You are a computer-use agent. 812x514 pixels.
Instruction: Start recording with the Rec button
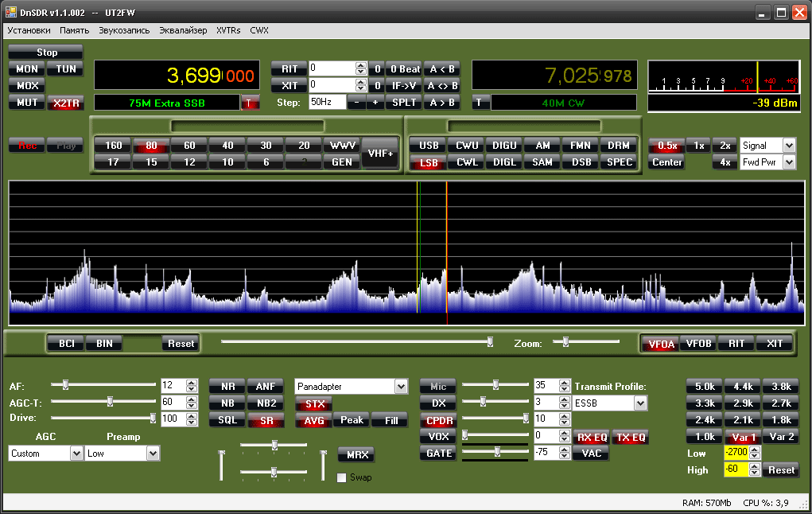[27, 146]
